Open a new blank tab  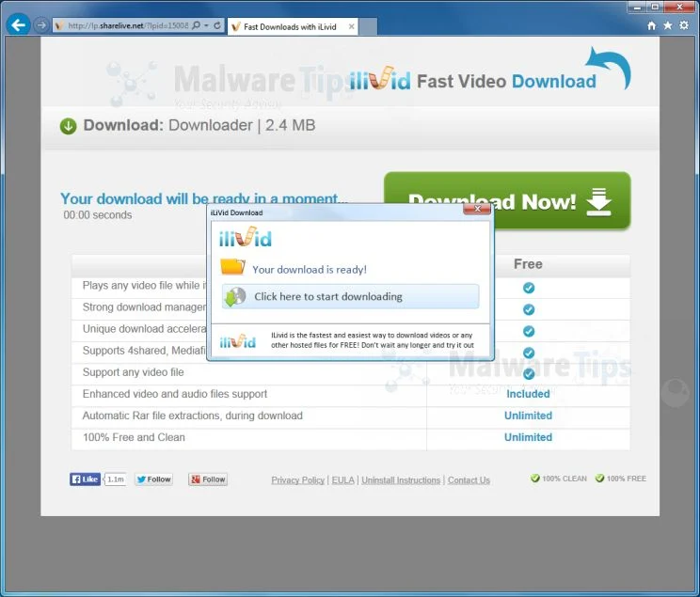368,26
